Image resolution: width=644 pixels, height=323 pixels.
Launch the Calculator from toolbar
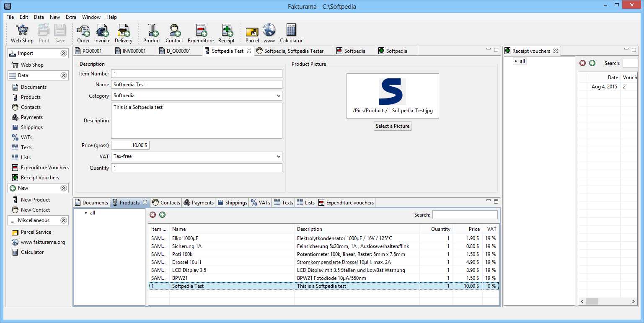[x=291, y=34]
